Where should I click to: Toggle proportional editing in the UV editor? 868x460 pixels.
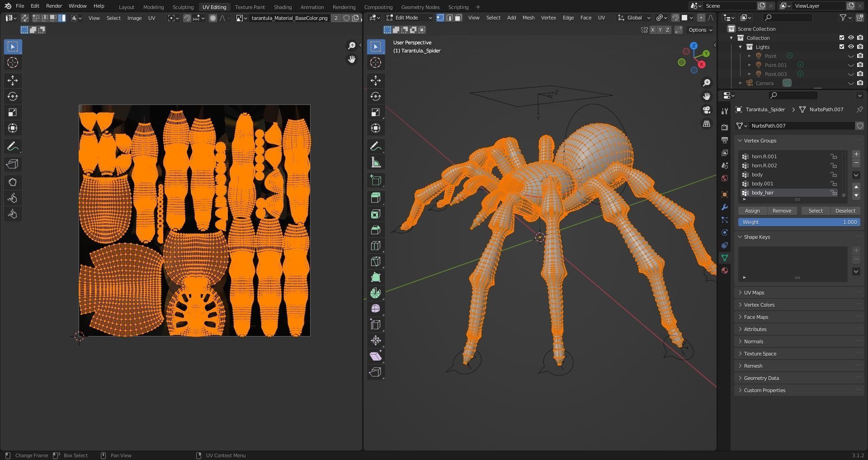[x=213, y=18]
